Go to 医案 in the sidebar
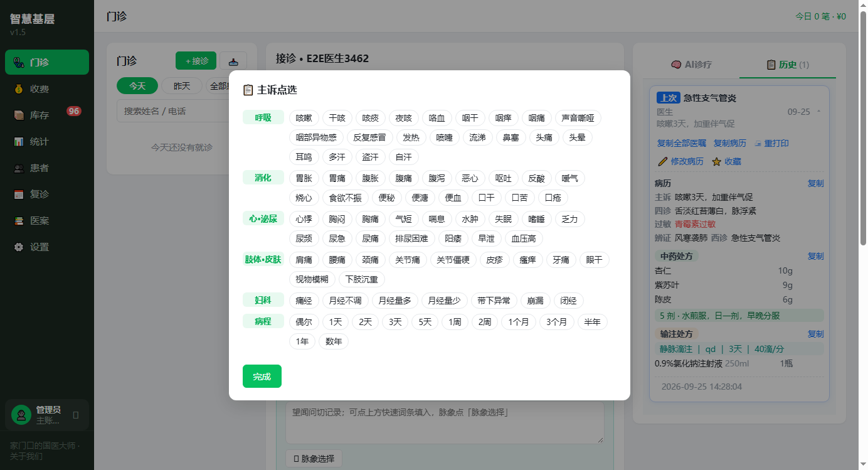868x470 pixels. click(x=47, y=220)
